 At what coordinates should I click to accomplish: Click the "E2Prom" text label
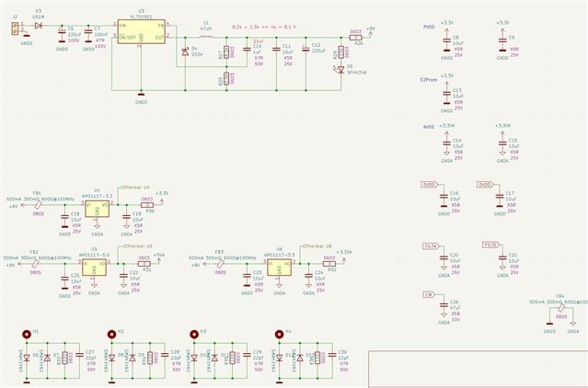[429, 80]
